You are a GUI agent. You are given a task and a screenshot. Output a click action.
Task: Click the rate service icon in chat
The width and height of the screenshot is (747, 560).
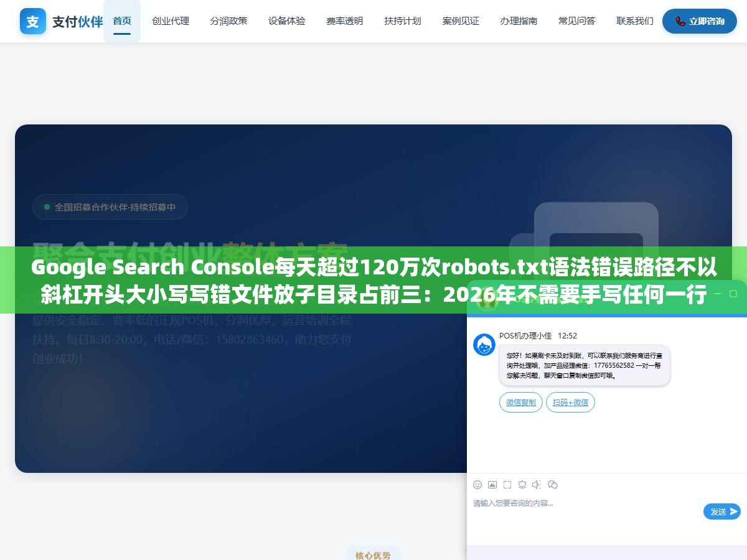pos(522,485)
